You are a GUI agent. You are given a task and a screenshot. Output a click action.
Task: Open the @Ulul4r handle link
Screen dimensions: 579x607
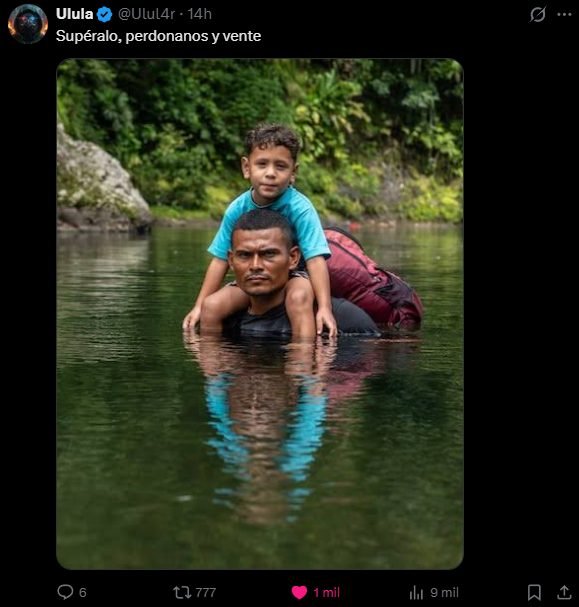coord(146,14)
